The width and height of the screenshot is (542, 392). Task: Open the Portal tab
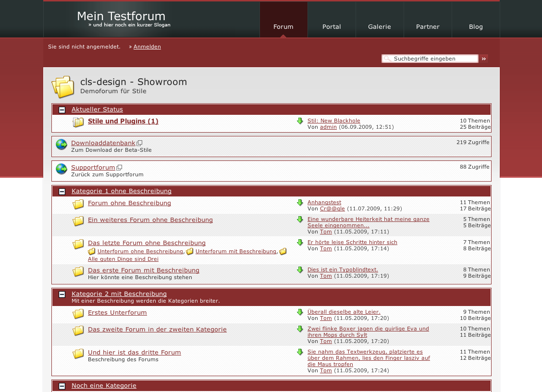(332, 27)
